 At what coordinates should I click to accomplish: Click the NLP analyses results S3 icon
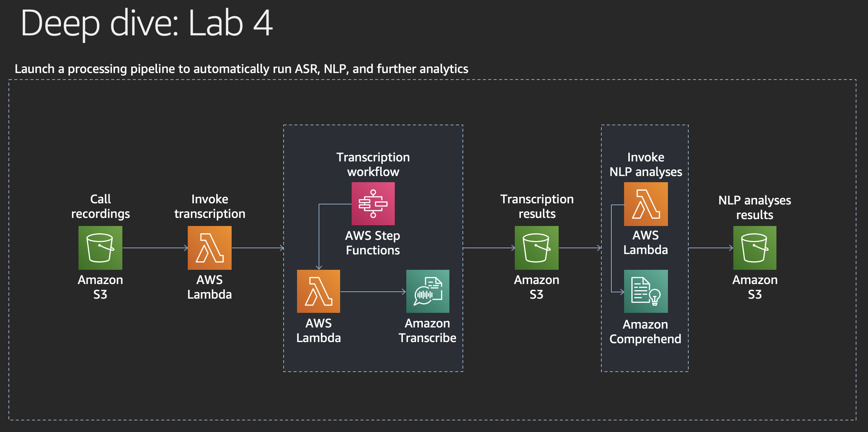755,248
